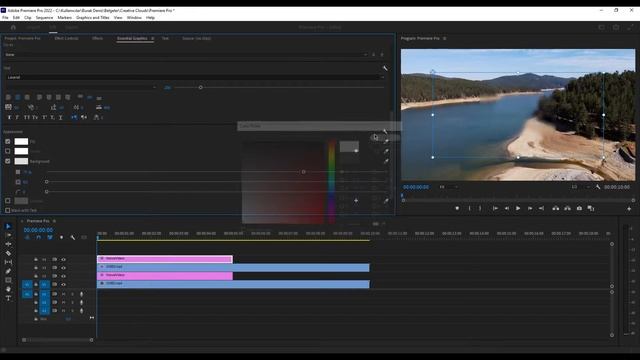Select the Slip tool

point(8,262)
